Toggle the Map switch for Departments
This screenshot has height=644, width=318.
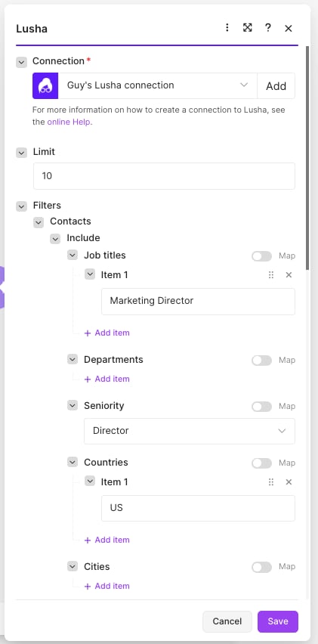point(262,361)
